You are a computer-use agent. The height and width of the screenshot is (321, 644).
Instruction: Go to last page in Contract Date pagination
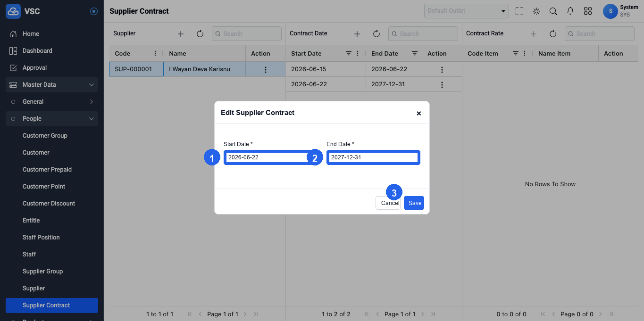click(433, 314)
